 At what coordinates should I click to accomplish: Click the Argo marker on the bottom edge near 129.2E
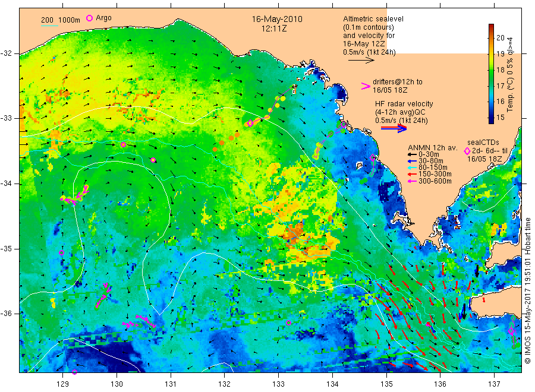tap(75, 372)
